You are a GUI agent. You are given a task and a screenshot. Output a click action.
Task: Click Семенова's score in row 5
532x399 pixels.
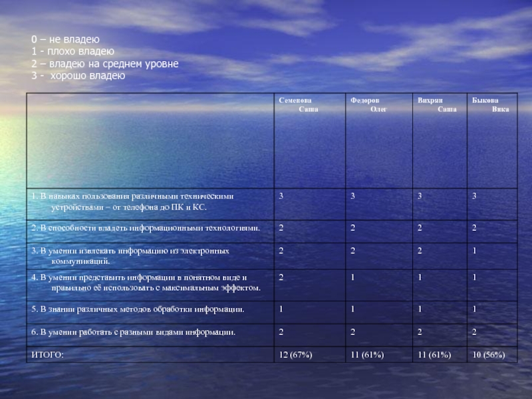coord(281,309)
